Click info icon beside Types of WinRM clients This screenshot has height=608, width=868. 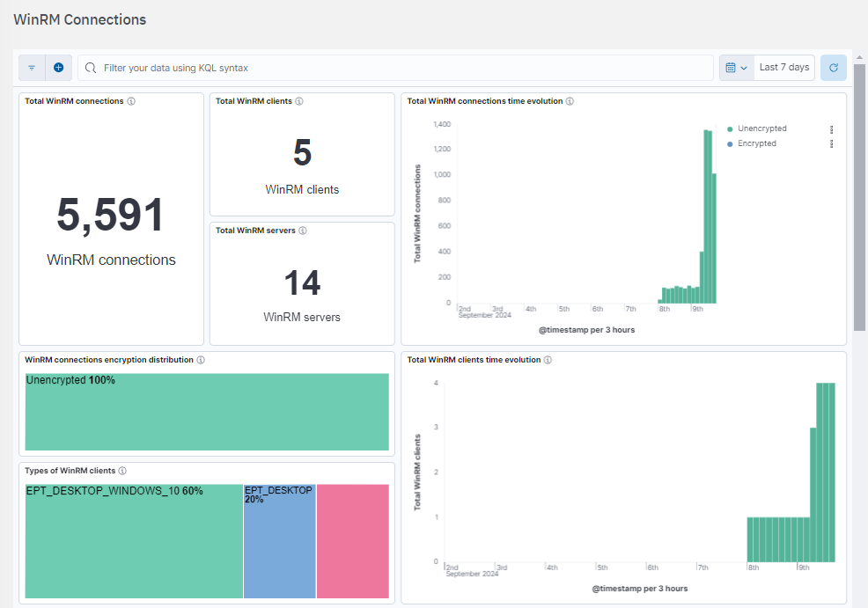[122, 471]
